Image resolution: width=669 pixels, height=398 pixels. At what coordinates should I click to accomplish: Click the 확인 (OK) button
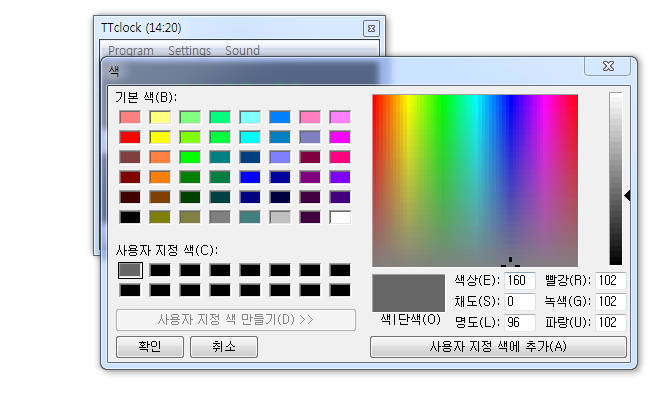point(150,346)
